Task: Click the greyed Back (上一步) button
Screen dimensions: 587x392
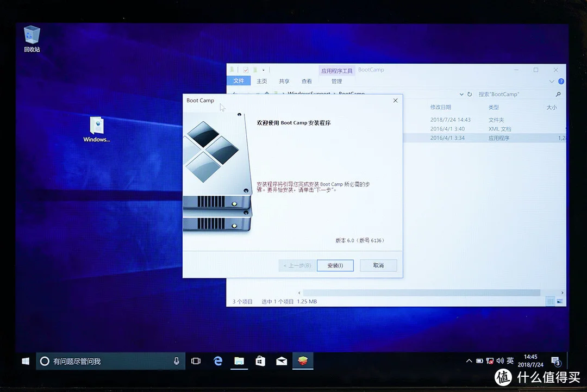Action: (297, 265)
